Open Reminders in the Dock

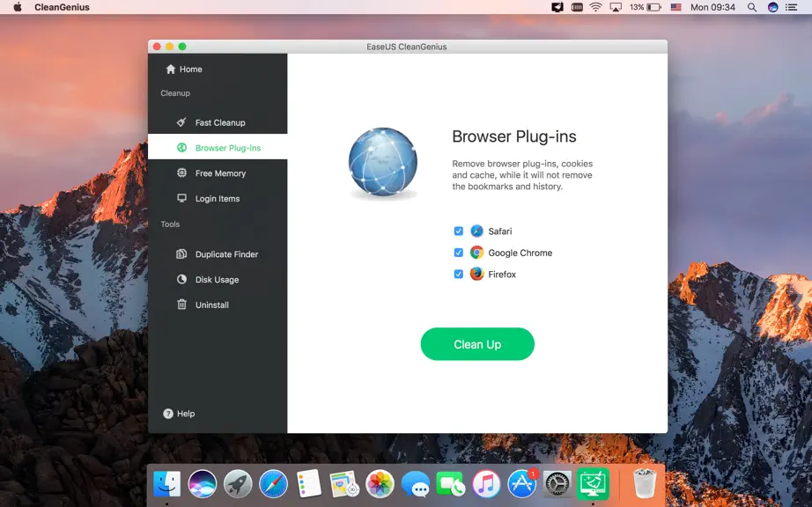pyautogui.click(x=309, y=484)
